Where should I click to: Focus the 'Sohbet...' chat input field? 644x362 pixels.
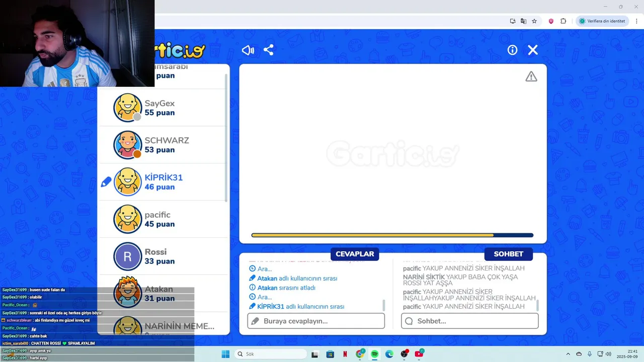point(470,321)
